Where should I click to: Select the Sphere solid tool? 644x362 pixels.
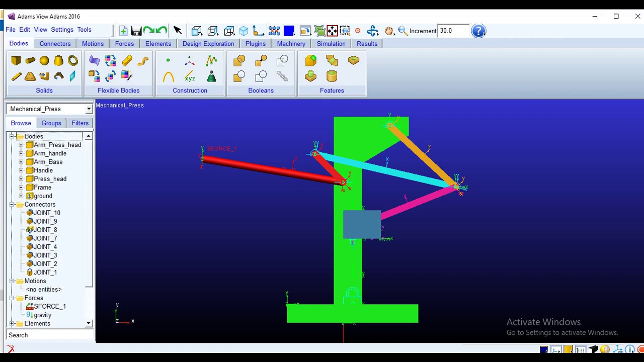[44, 61]
